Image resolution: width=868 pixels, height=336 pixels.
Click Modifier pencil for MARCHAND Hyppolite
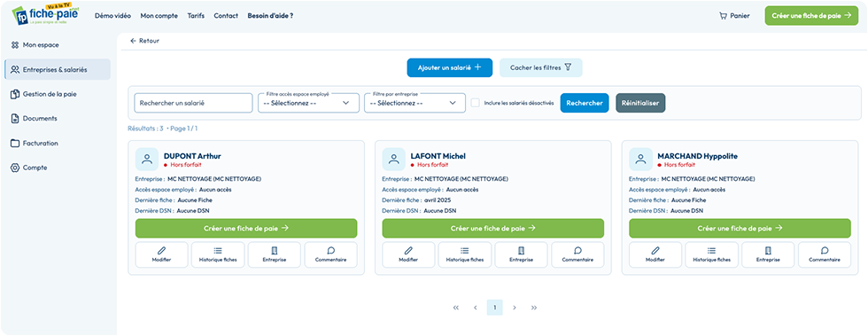click(x=655, y=254)
